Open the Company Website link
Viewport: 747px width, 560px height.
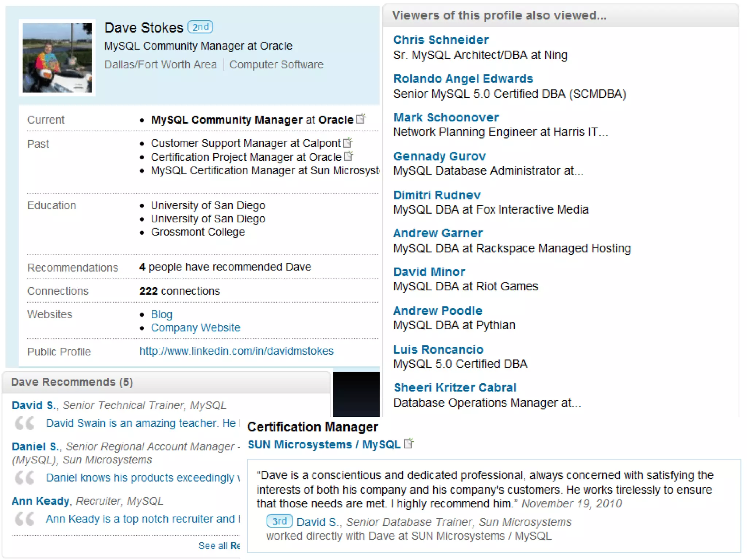coord(196,327)
